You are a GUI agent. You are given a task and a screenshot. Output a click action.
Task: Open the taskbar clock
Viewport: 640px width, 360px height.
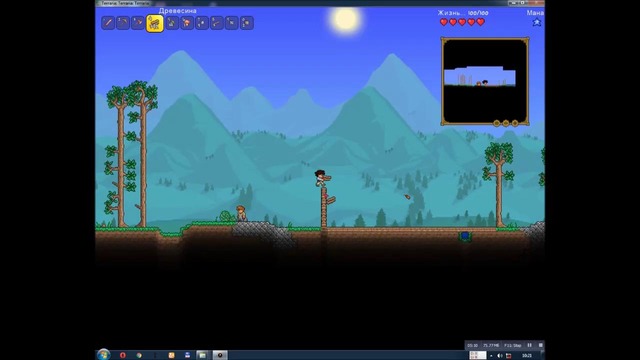pyautogui.click(x=527, y=356)
